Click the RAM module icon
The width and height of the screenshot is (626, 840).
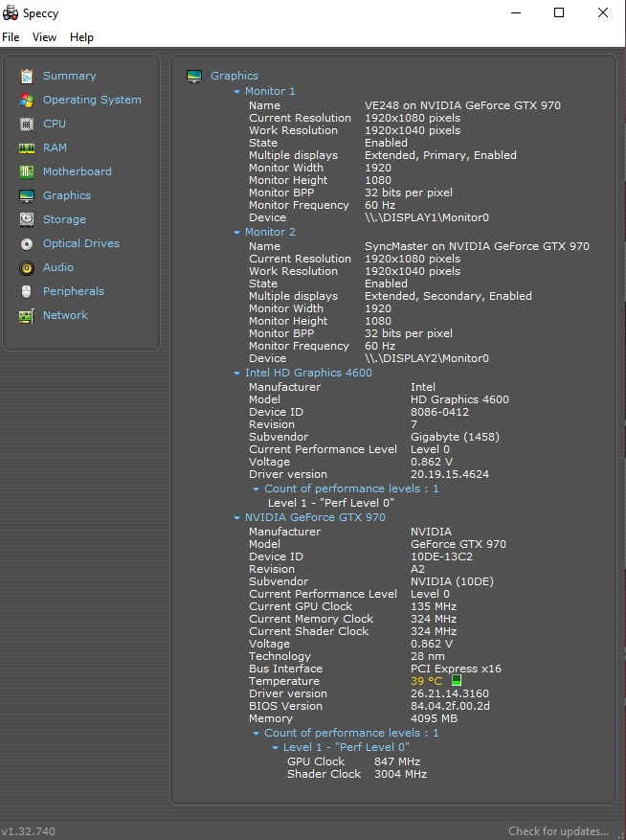(x=26, y=148)
